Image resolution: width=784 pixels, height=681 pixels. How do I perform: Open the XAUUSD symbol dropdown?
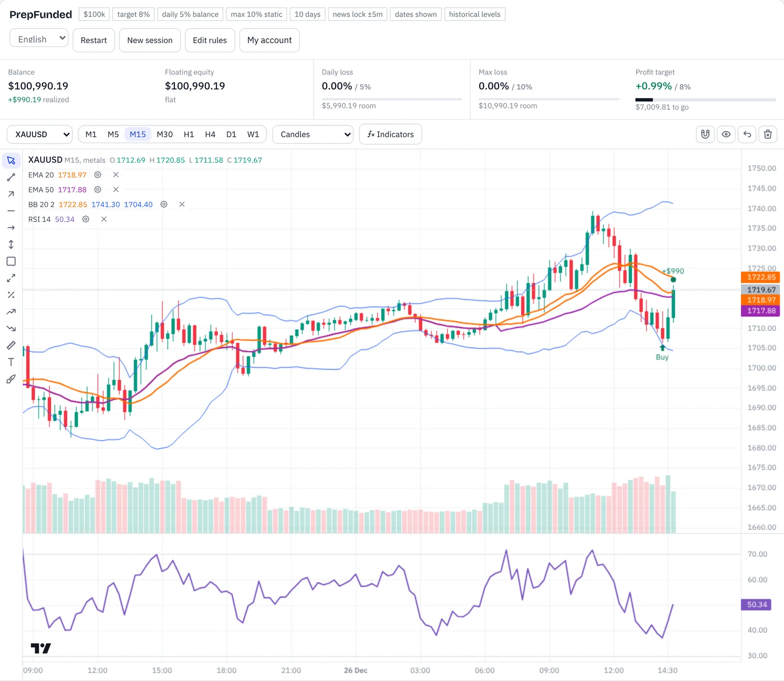pos(40,134)
